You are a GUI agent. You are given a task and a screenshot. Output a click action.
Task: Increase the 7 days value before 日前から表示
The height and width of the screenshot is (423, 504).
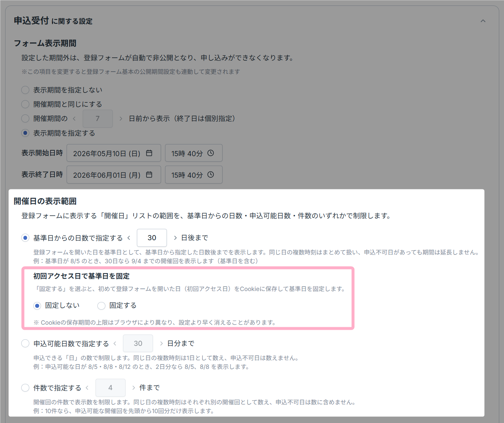pyautogui.click(x=121, y=118)
